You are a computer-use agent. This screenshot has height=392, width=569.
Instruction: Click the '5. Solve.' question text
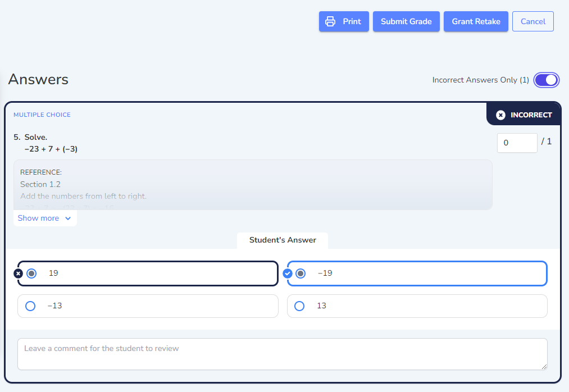click(x=30, y=137)
